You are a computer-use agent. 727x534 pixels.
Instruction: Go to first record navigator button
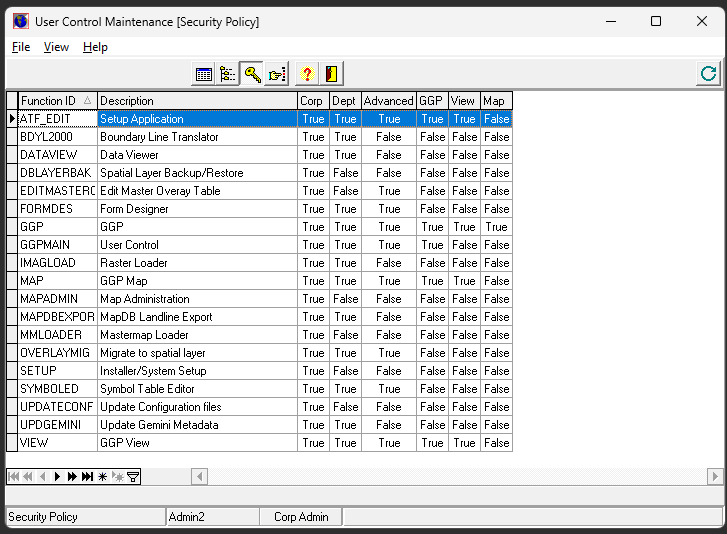(x=14, y=477)
